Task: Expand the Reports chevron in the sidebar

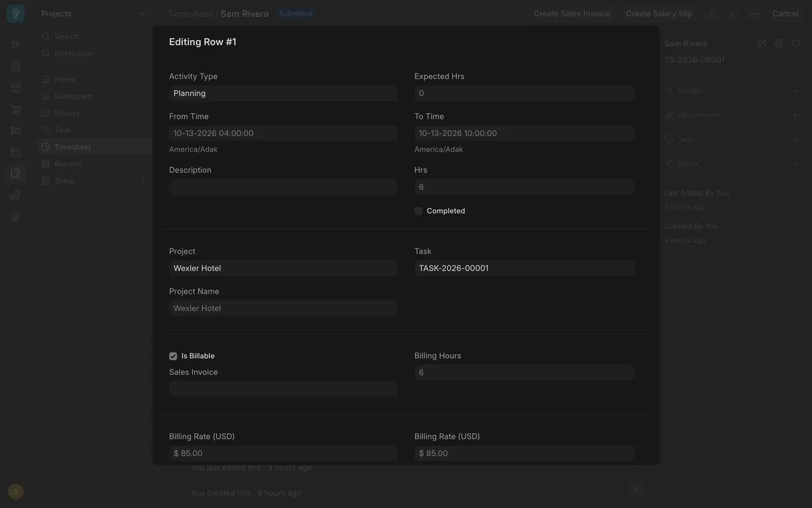Action: 143,164
